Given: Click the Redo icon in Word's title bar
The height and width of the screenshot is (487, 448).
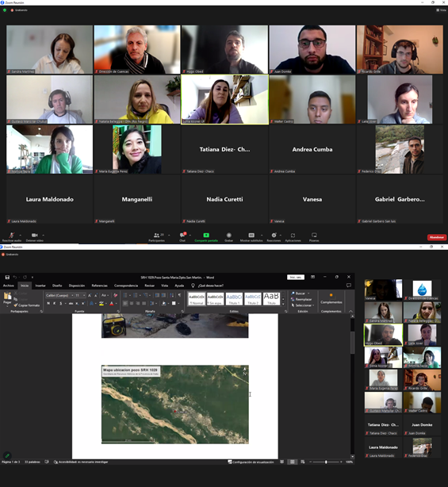Looking at the screenshot, I should click(25, 277).
